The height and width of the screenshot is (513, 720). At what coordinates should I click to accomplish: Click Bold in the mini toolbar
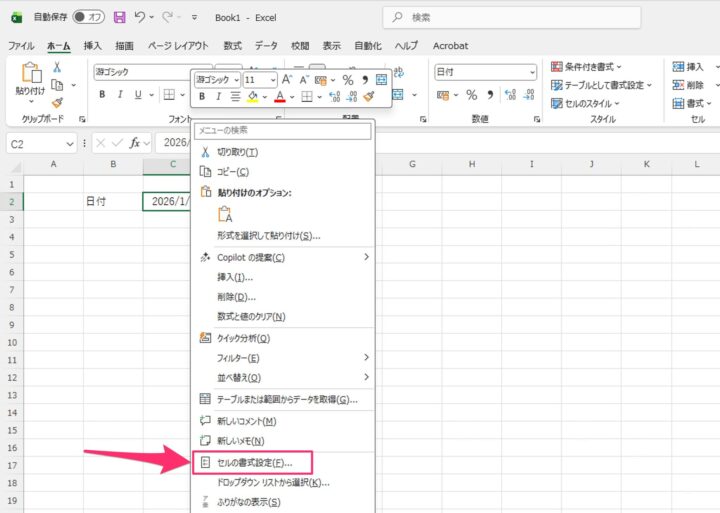202,97
